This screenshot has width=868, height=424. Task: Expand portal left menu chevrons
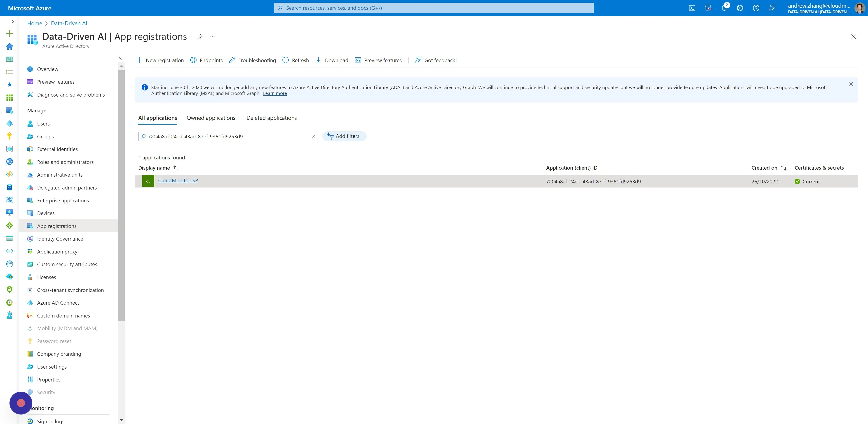click(x=14, y=21)
